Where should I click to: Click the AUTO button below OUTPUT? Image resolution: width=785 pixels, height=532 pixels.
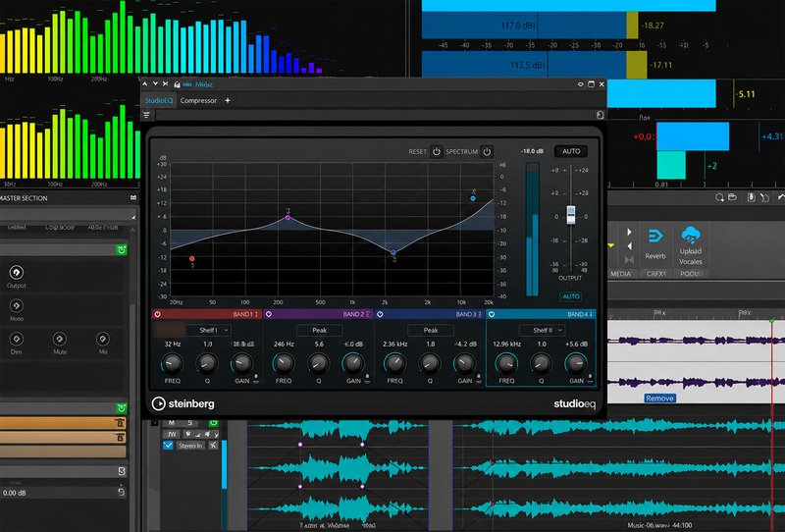pyautogui.click(x=571, y=296)
